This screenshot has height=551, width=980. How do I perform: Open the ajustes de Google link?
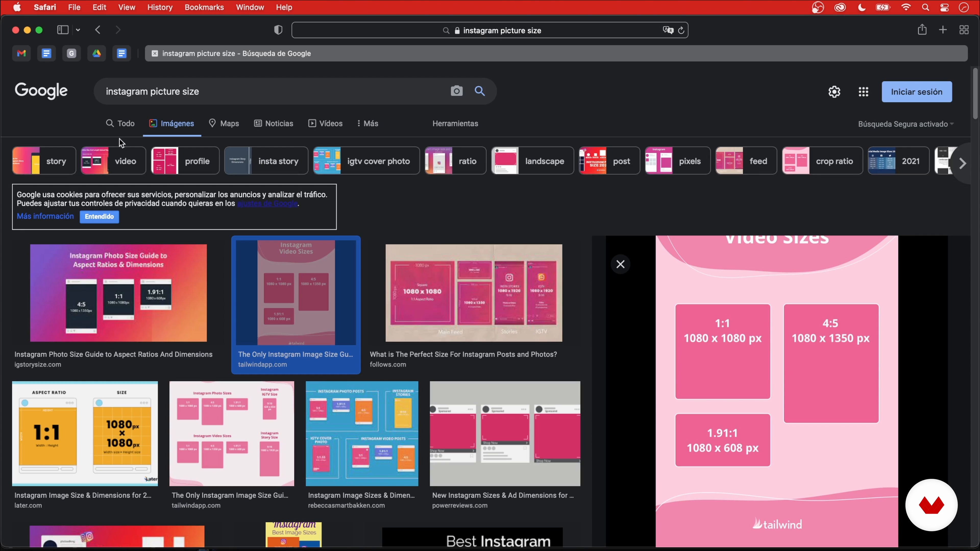coord(267,204)
